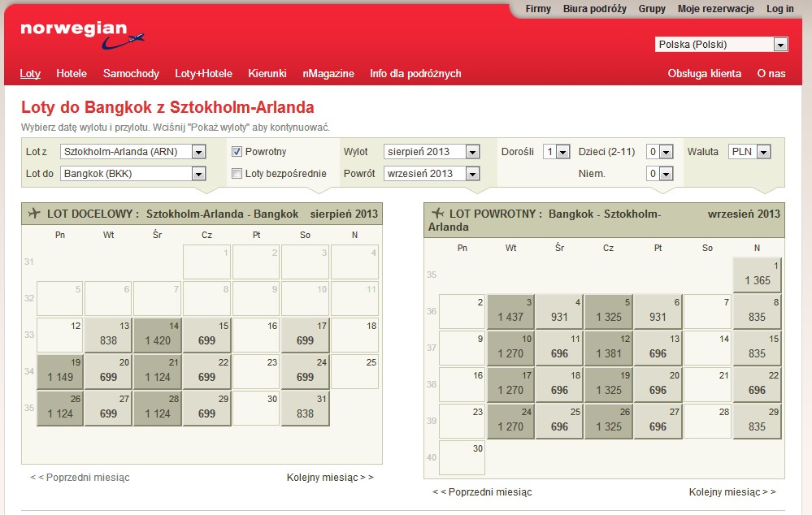The image size is (812, 515).
Task: Select August 21 outbound fare 1 124
Action: pos(158,371)
